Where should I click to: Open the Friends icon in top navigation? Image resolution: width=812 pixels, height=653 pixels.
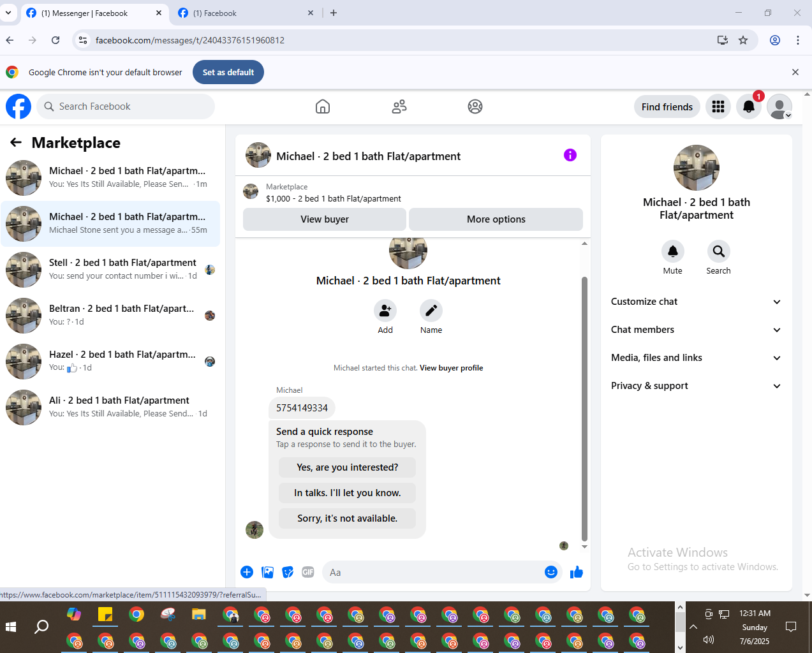399,106
